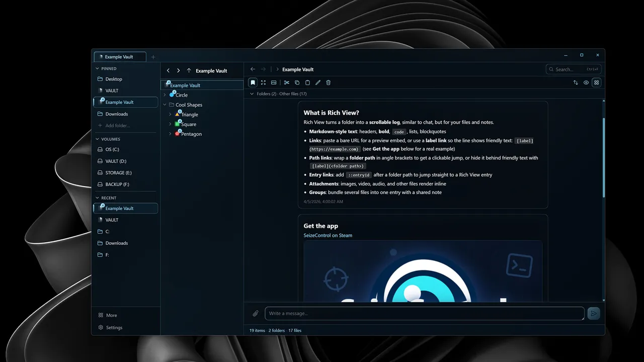Image resolution: width=644 pixels, height=362 pixels.
Task: Click the Pentagon folder red icon
Action: [178, 133]
